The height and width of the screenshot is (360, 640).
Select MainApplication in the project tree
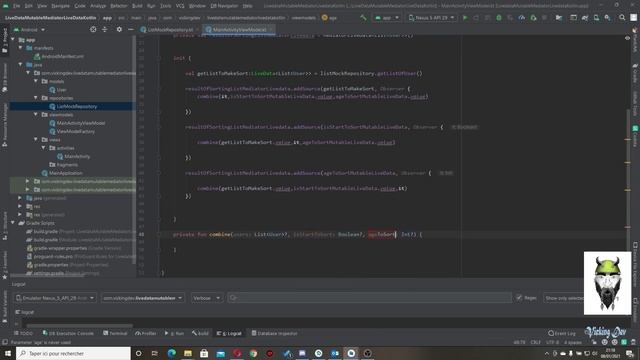point(65,173)
